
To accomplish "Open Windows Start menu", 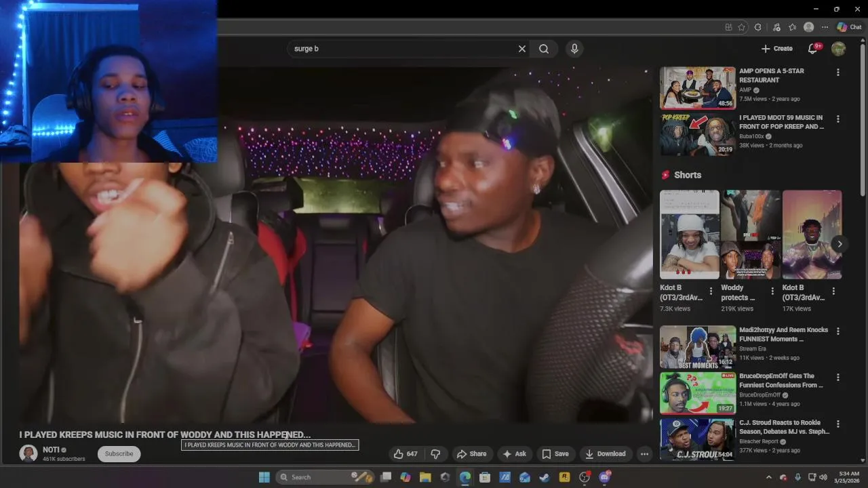I will click(264, 477).
